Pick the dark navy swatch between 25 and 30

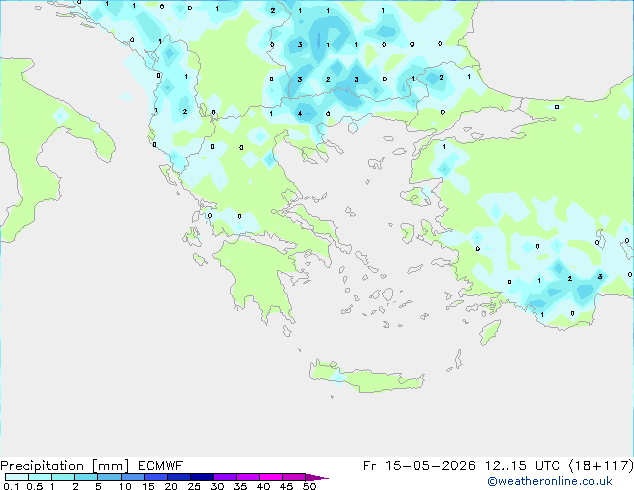point(202,477)
